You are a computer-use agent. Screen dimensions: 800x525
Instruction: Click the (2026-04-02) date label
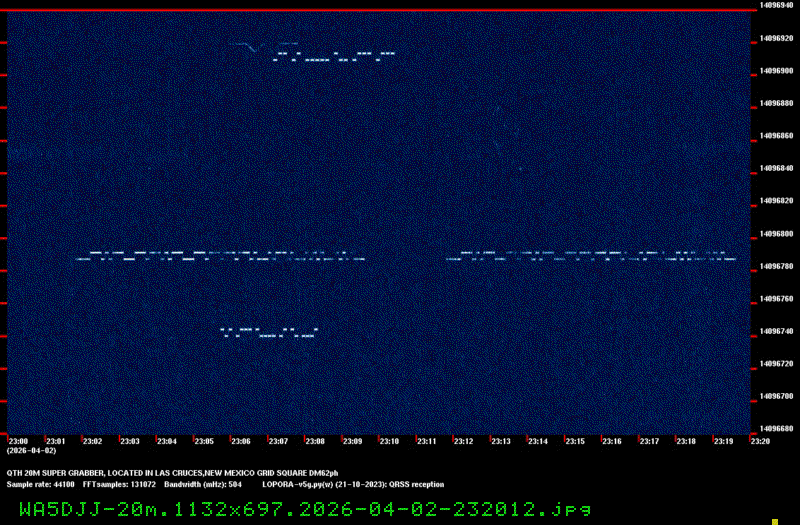[x=32, y=451]
